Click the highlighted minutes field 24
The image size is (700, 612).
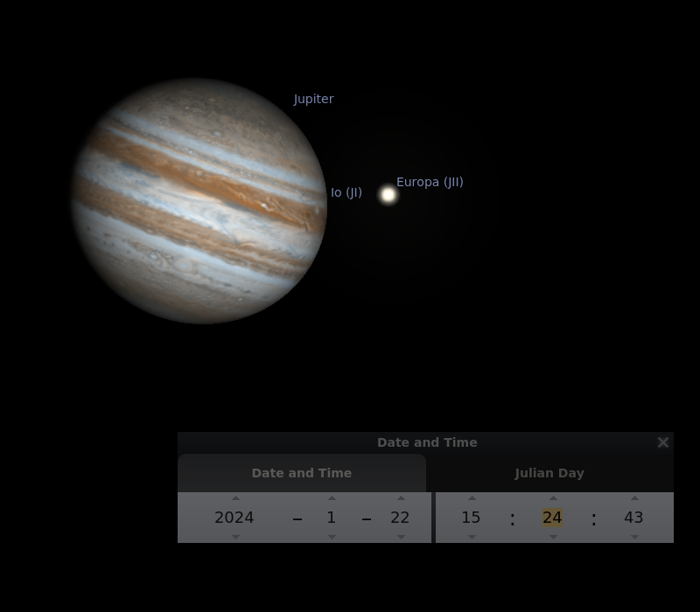552,518
